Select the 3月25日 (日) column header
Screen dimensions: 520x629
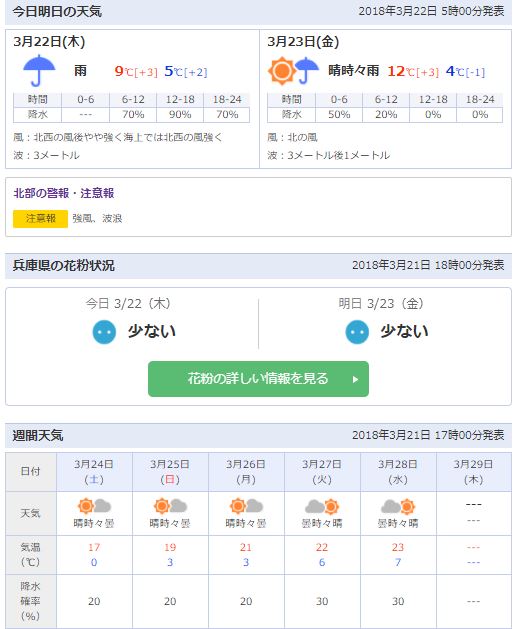[170, 472]
